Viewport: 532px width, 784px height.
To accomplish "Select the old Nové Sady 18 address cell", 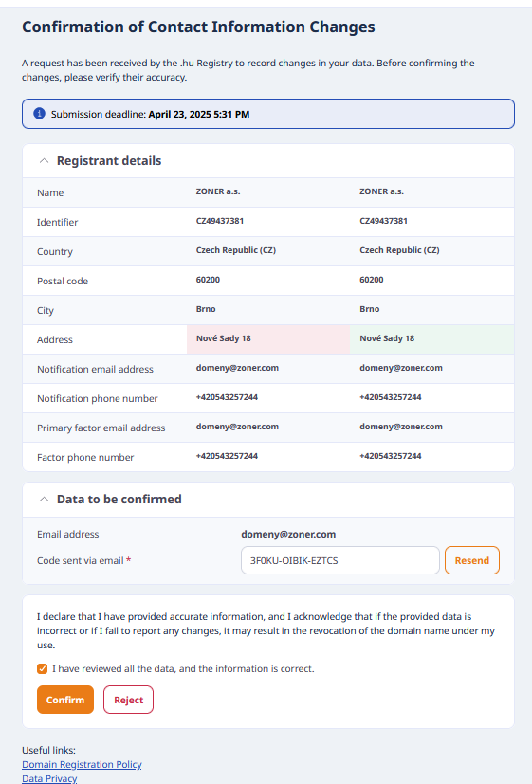I will tap(268, 339).
